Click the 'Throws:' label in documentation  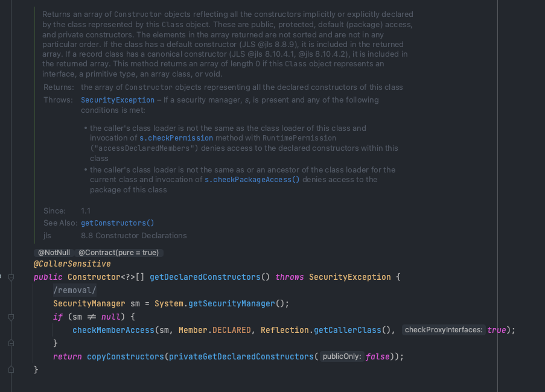pyautogui.click(x=58, y=100)
